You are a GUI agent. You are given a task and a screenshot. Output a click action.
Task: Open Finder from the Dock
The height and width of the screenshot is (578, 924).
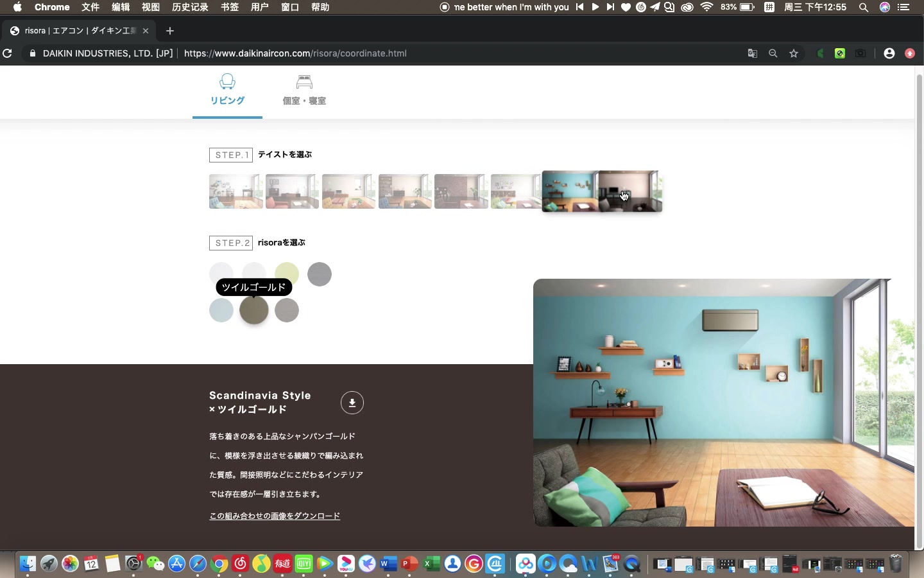(x=28, y=564)
